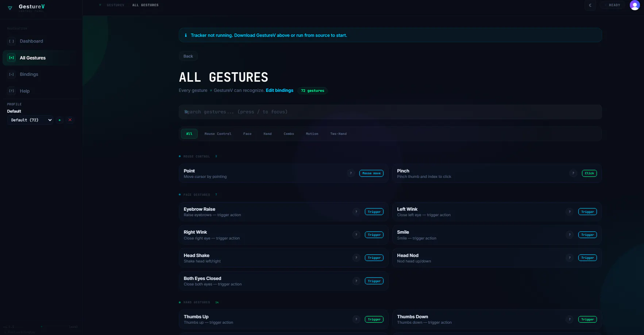This screenshot has width=644, height=335.
Task: Open help icon for Pinch gesture
Action: click(573, 173)
